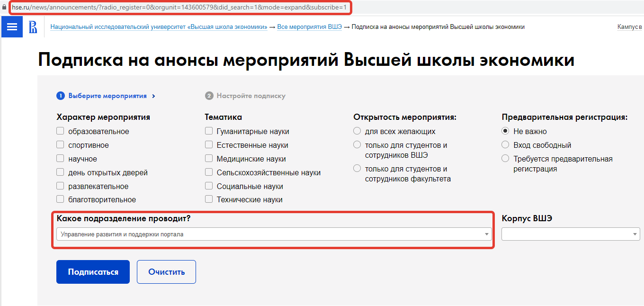Click the browser address bar URL
644x306 pixels.
pos(179,8)
